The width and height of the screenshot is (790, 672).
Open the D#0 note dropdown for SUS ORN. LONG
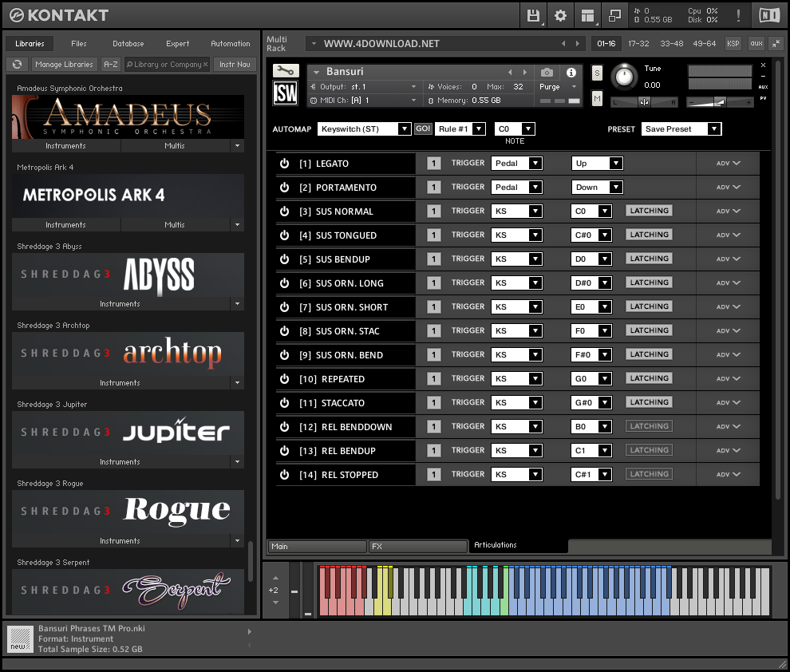tap(591, 283)
